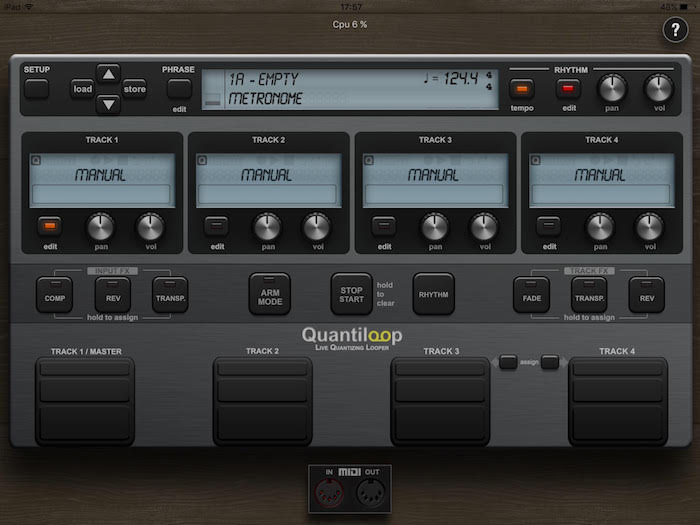Click the Track 3 pan knob
The width and height of the screenshot is (700, 525).
click(435, 227)
